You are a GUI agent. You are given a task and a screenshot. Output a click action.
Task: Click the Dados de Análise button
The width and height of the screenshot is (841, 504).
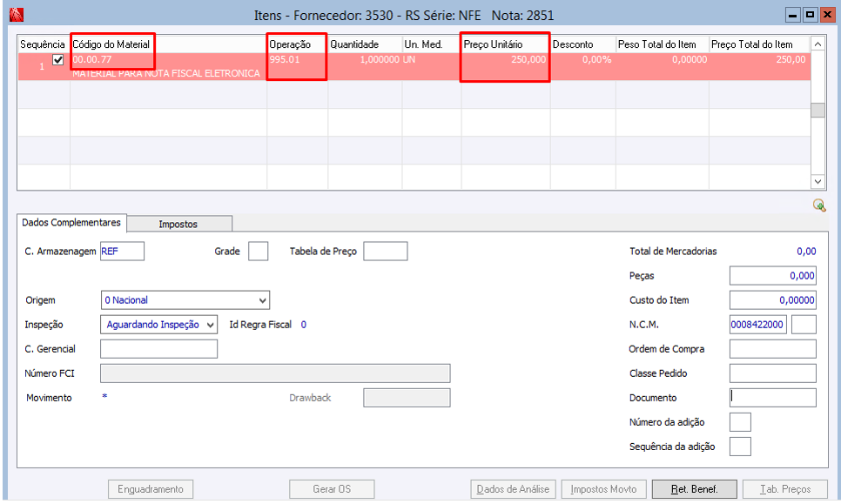[514, 489]
